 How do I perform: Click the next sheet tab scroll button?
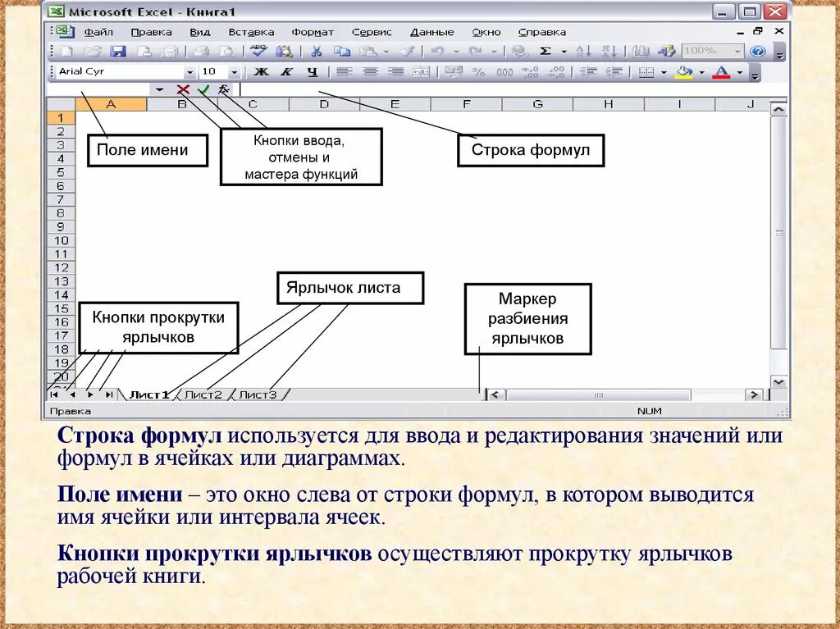[x=90, y=394]
